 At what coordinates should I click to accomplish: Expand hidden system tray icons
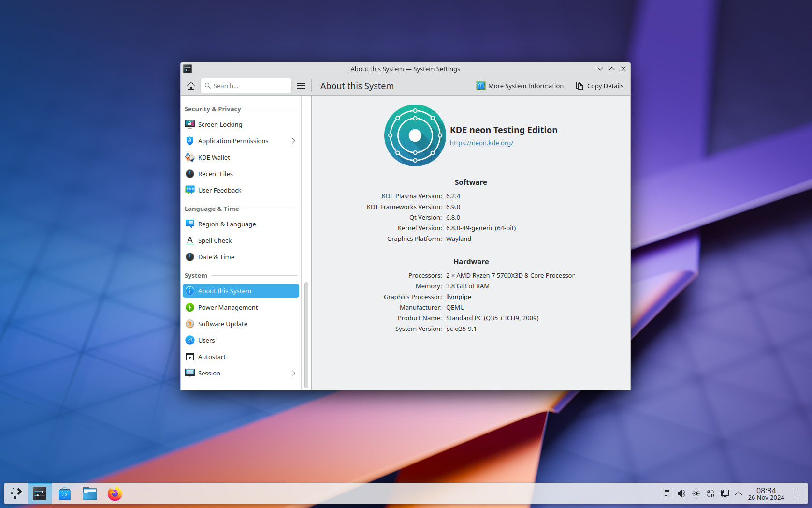739,493
